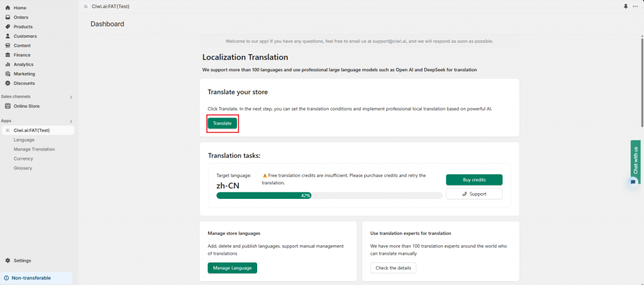Expand the Sales channels section
Screen dimensions: 644x285
pos(70,97)
